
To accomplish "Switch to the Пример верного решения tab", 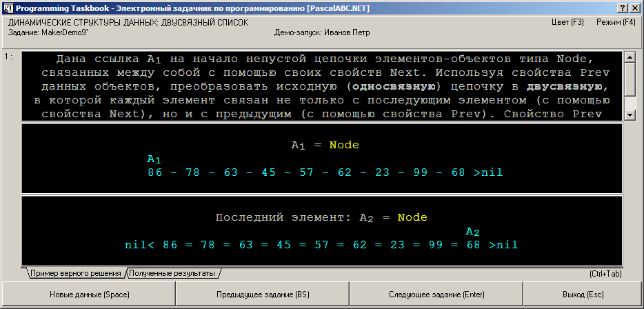I will (76, 274).
